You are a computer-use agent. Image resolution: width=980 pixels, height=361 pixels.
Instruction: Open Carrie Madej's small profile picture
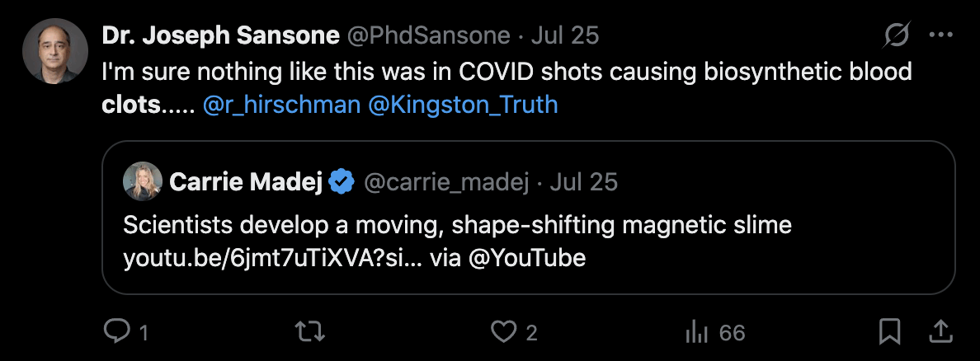[x=142, y=181]
